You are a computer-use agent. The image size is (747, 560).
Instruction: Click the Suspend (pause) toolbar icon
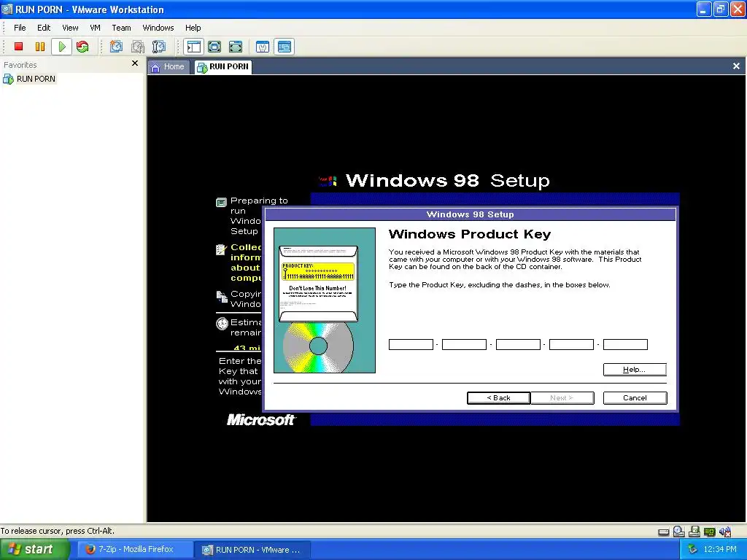point(40,47)
